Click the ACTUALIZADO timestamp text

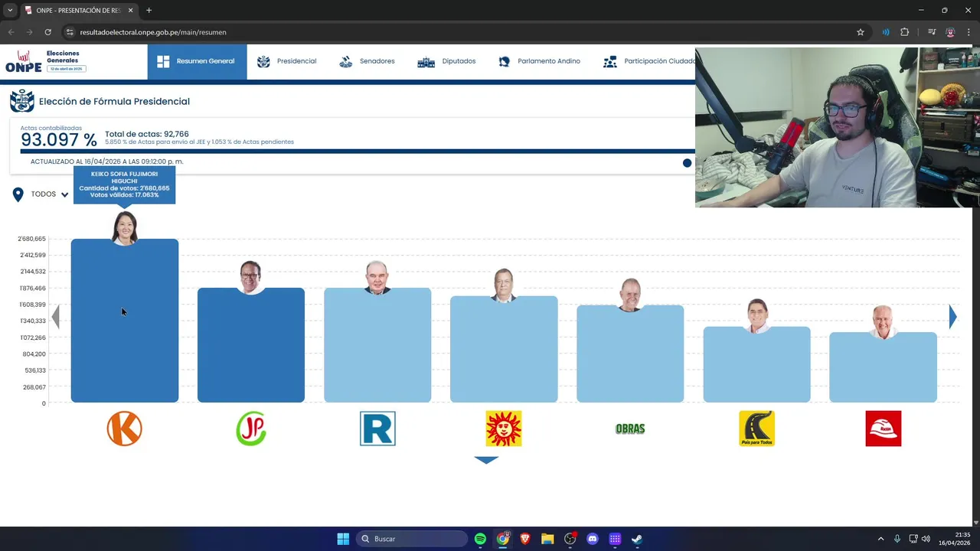point(107,161)
